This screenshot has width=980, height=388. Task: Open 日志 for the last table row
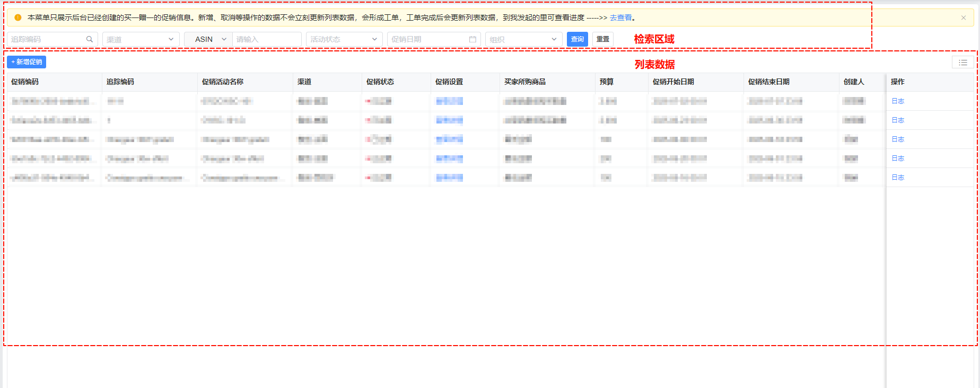click(898, 178)
